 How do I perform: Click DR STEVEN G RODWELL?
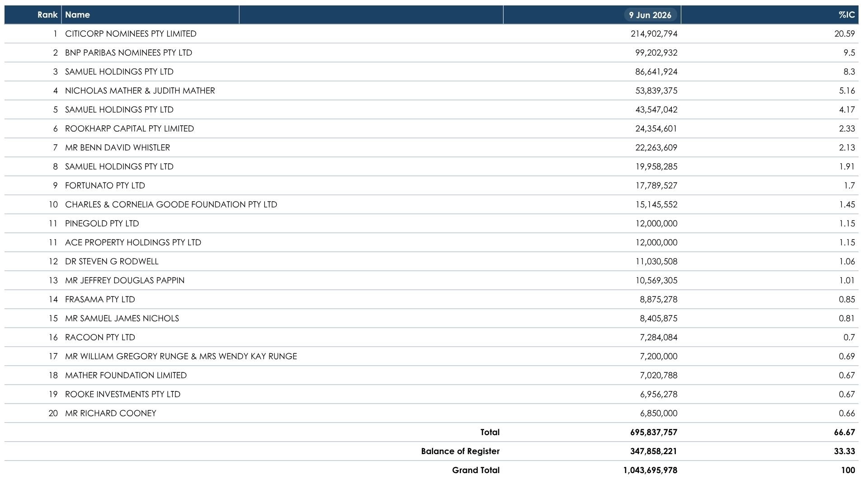[112, 261]
